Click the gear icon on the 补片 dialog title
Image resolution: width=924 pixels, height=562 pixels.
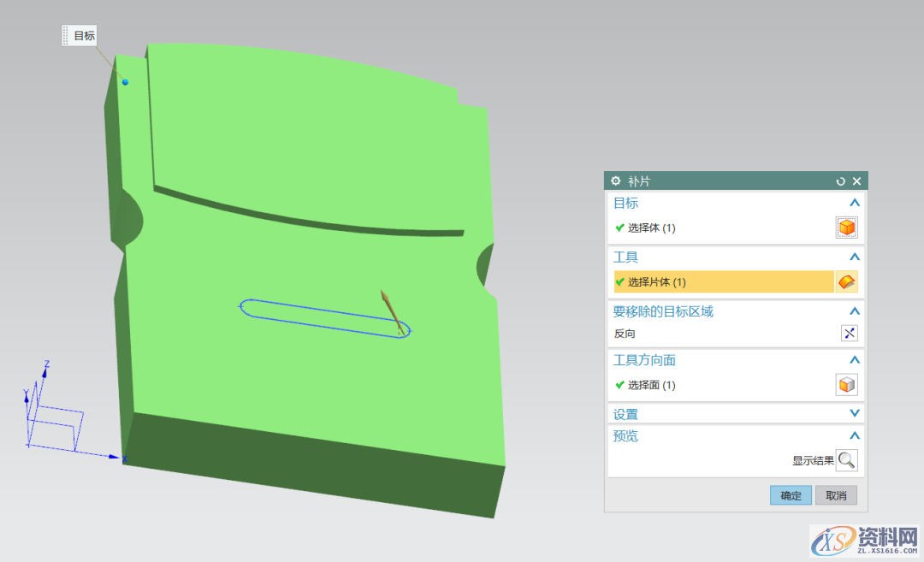pos(615,180)
